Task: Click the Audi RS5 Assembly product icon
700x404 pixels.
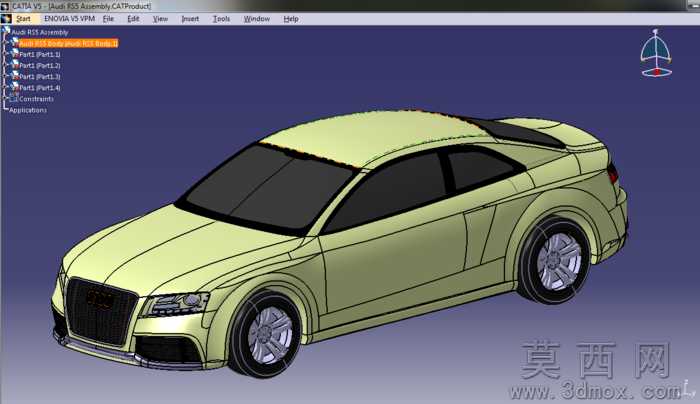Action: pos(7,31)
